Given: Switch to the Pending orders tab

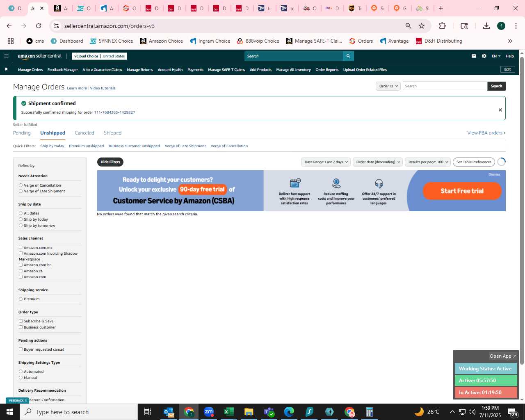Looking at the screenshot, I should [22, 133].
